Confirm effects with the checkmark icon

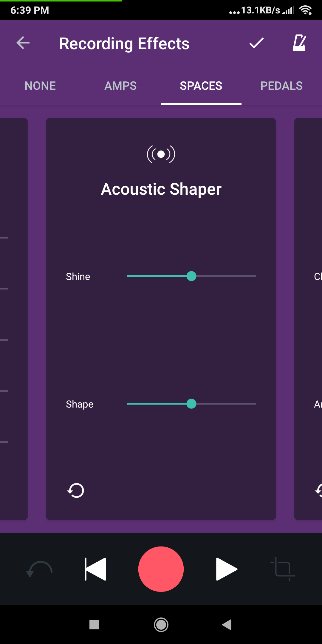pos(256,43)
